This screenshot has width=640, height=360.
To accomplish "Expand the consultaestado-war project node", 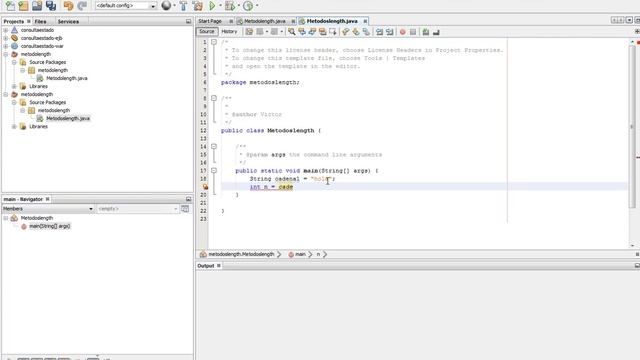I will click(x=6, y=46).
